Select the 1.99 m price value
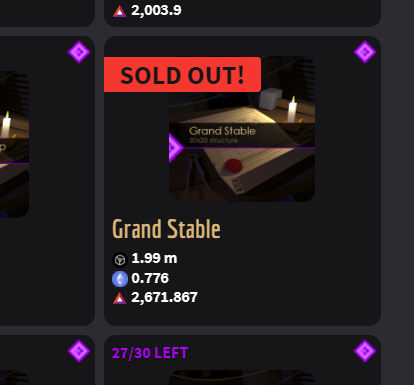The width and height of the screenshot is (414, 385). [x=154, y=258]
